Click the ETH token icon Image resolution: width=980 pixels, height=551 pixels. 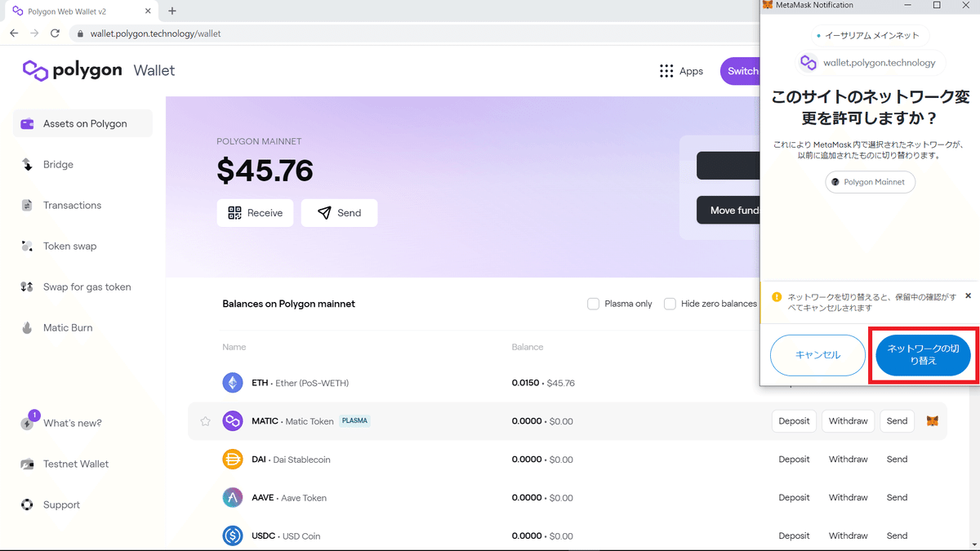233,383
